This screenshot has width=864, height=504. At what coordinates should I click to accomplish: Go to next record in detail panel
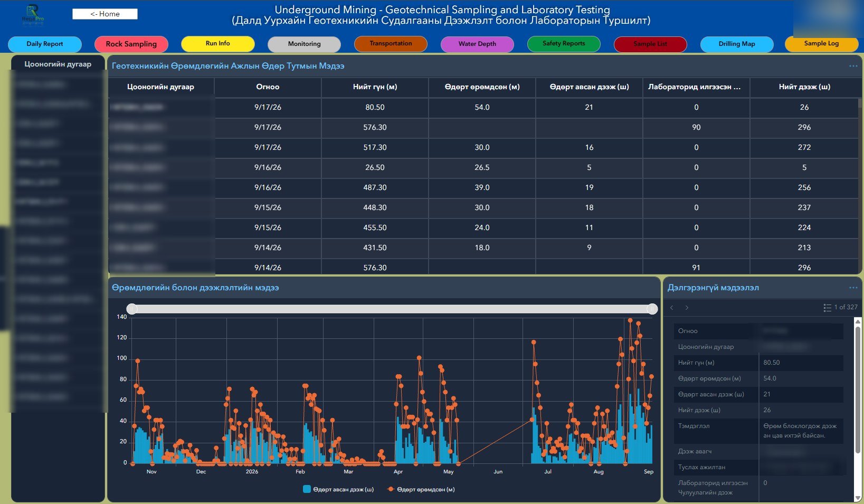687,308
